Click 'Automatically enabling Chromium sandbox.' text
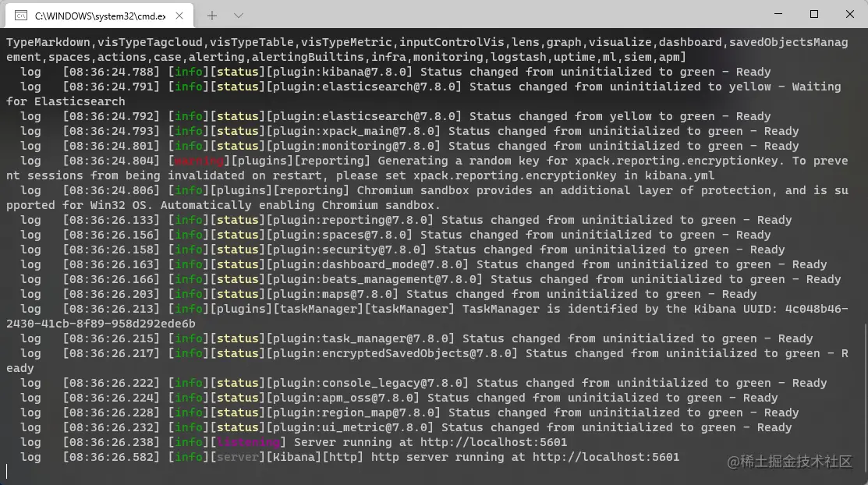 [300, 205]
